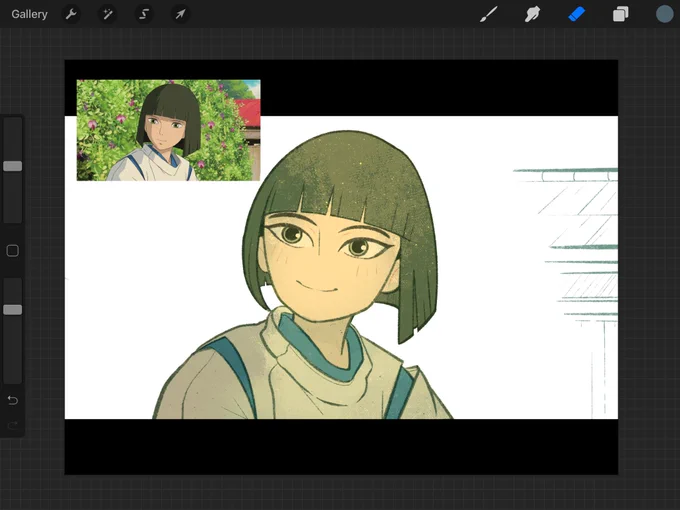
Task: Click the reference image thumbnail on canvas
Action: tap(169, 130)
